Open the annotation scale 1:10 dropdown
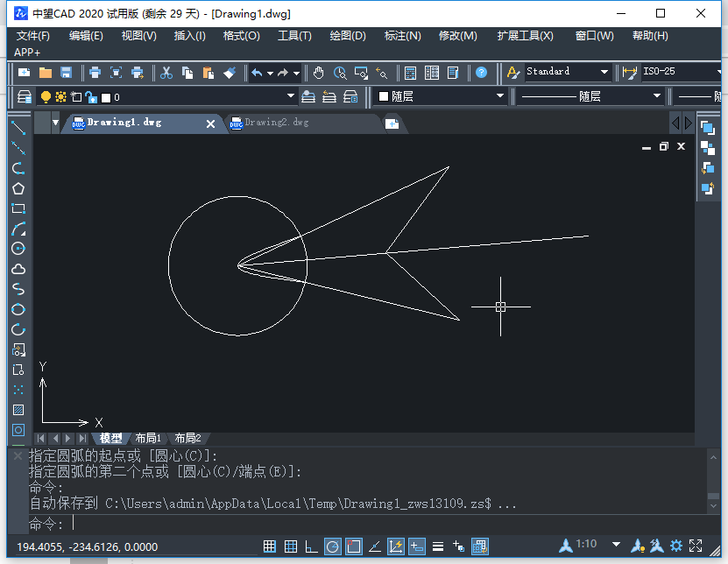 (616, 546)
